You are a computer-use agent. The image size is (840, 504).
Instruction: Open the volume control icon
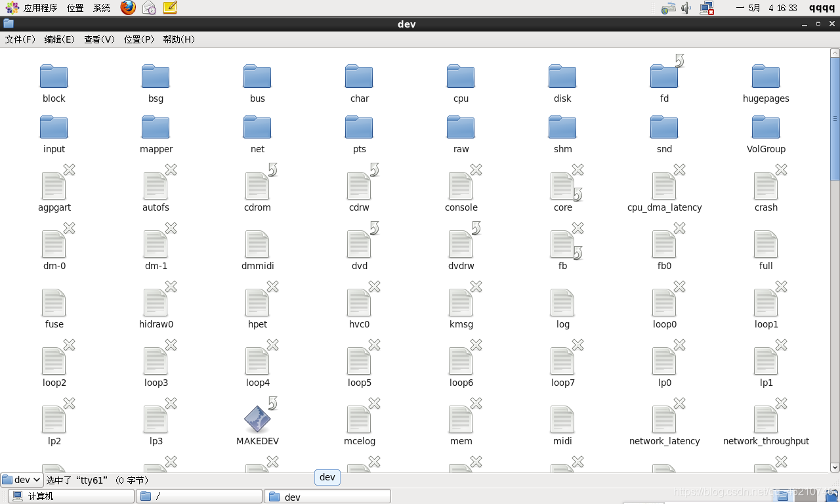[686, 8]
